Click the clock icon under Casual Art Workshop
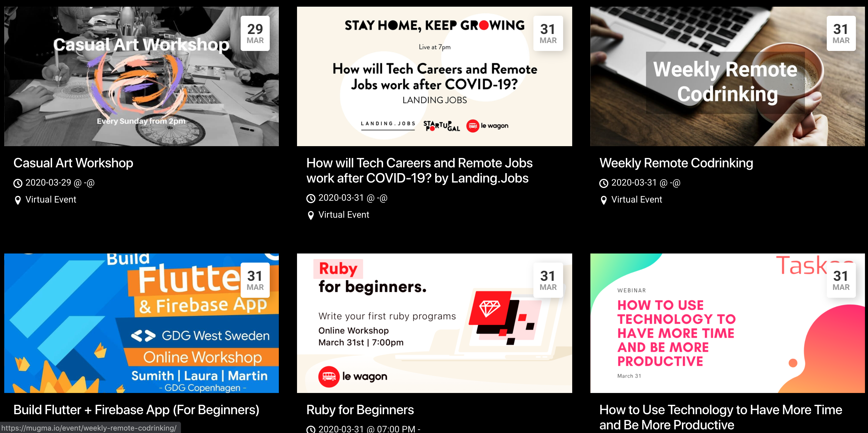This screenshot has width=868, height=433. (x=18, y=183)
